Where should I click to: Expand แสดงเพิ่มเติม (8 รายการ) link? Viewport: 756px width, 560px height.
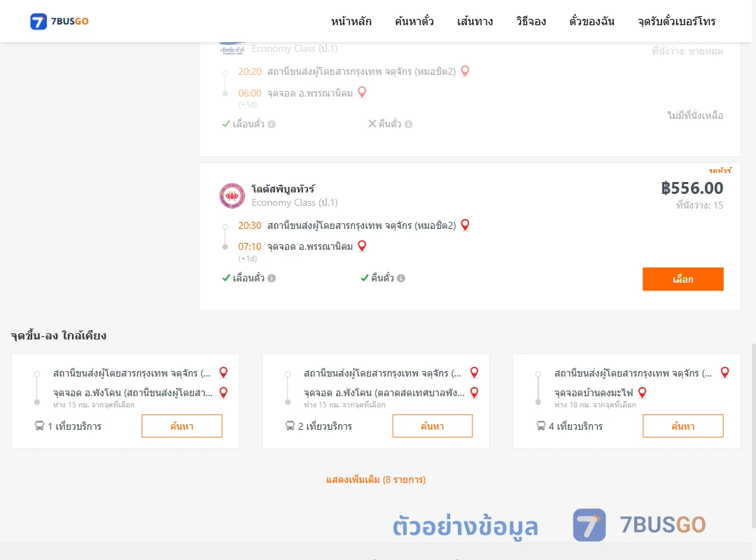[376, 479]
